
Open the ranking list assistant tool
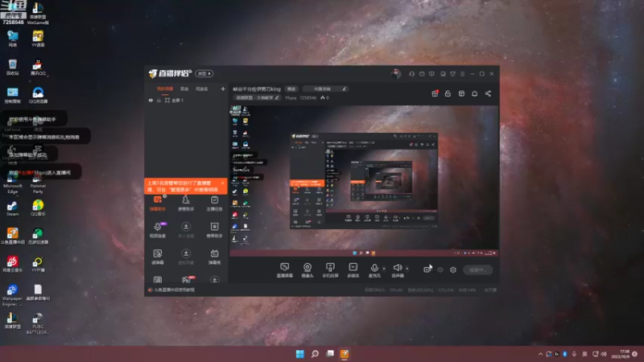click(x=214, y=230)
